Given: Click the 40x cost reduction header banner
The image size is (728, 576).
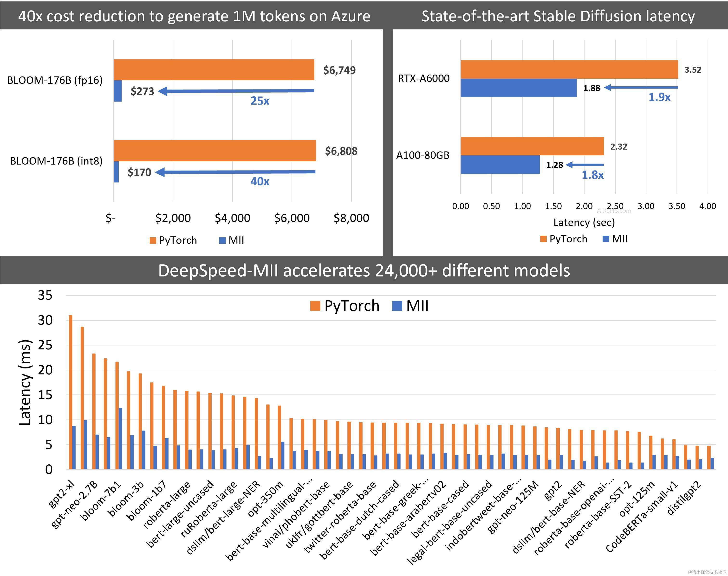Looking at the screenshot, I should pyautogui.click(x=194, y=16).
